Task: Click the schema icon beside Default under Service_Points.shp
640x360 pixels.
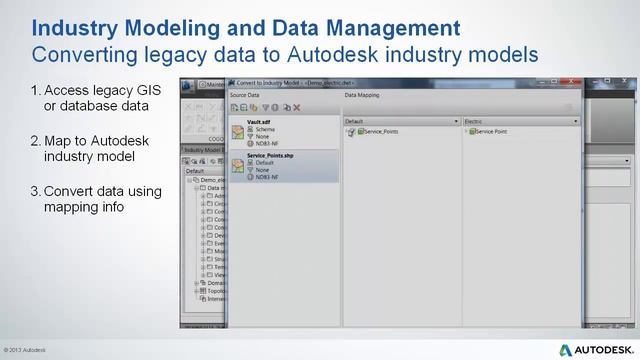Action: pyautogui.click(x=250, y=162)
